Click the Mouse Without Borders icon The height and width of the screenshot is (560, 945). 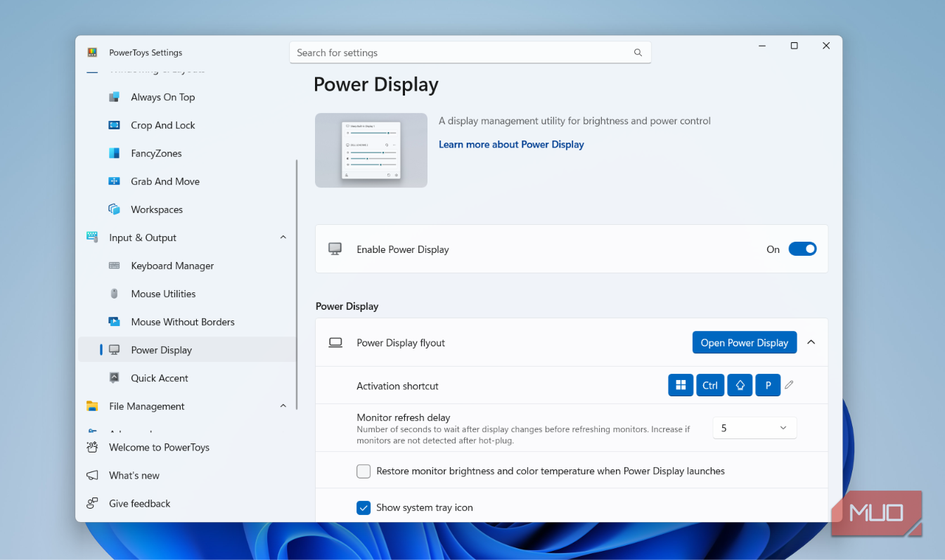pyautogui.click(x=114, y=322)
